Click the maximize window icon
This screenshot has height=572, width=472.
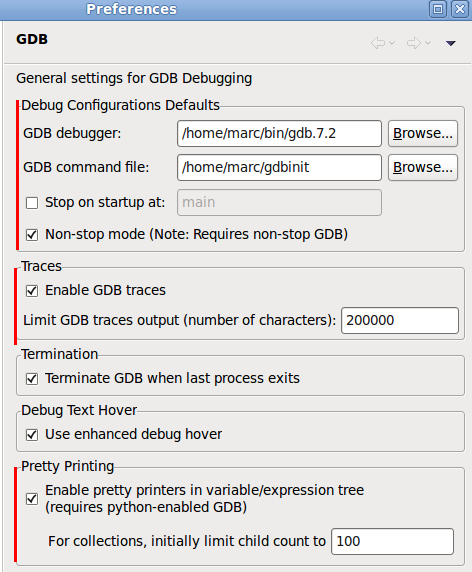[x=438, y=9]
